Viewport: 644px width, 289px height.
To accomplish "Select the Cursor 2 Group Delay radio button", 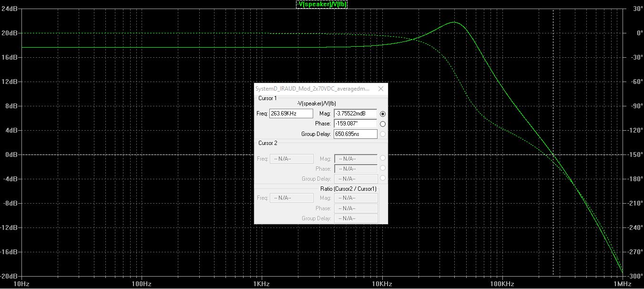I will (383, 178).
